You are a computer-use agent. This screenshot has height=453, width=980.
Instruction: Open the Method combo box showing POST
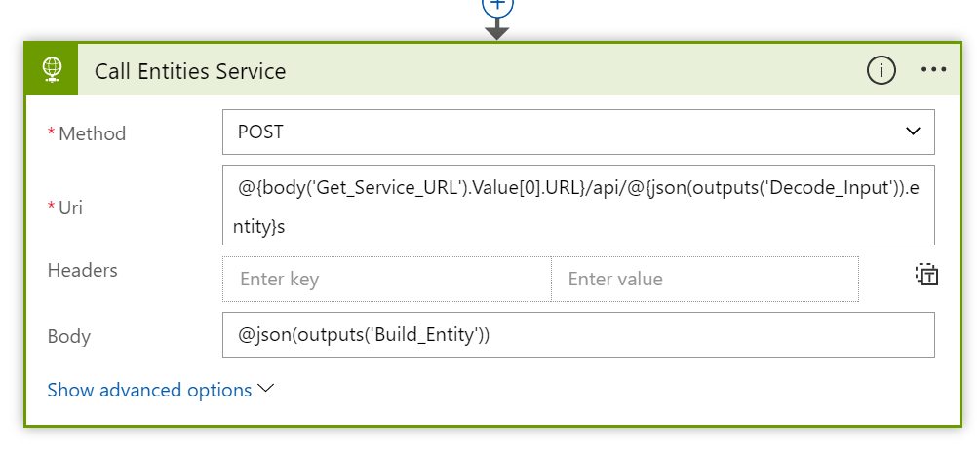pyautogui.click(x=566, y=132)
